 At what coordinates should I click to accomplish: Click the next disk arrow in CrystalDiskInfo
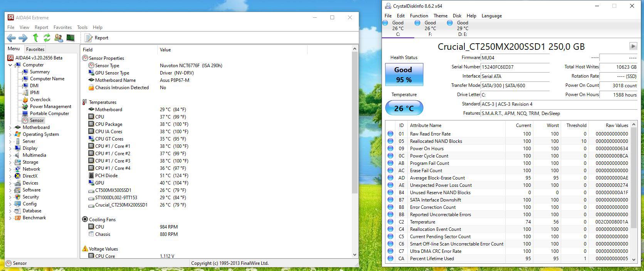(633, 46)
